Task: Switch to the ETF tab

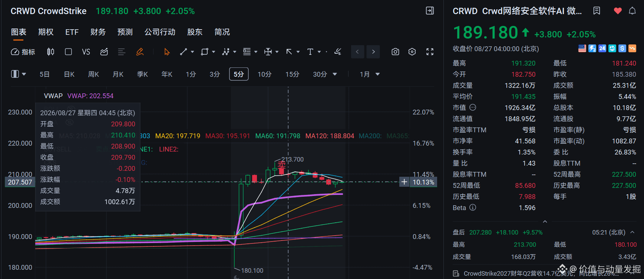Action: tap(72, 32)
